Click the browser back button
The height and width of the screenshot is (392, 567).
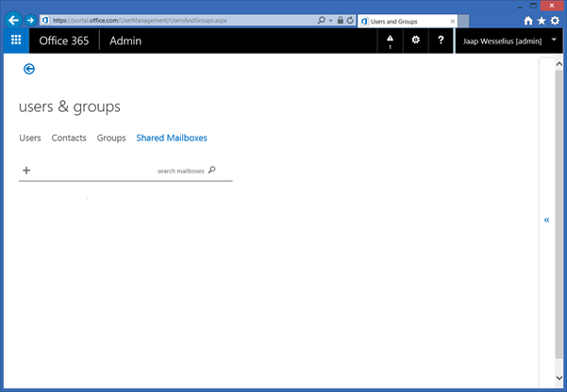(x=13, y=19)
